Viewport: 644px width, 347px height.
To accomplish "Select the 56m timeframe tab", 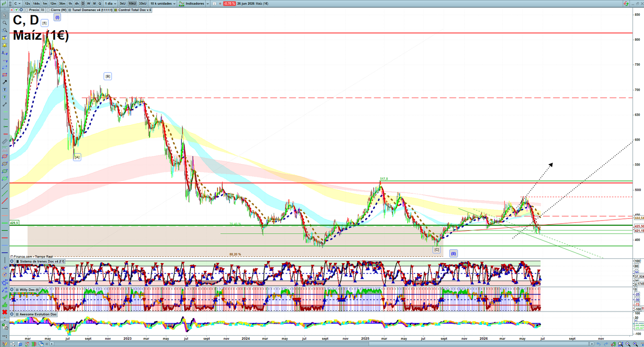I will coord(62,3).
